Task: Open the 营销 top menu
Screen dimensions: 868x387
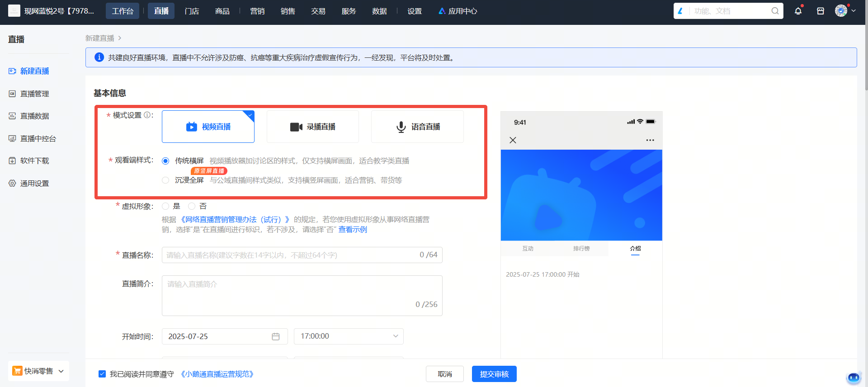Action: [257, 11]
